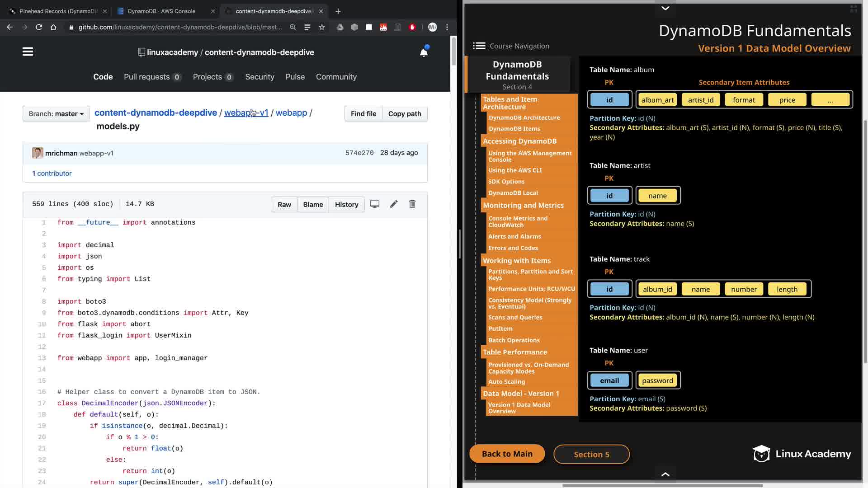Open a new browser tab

[x=338, y=11]
